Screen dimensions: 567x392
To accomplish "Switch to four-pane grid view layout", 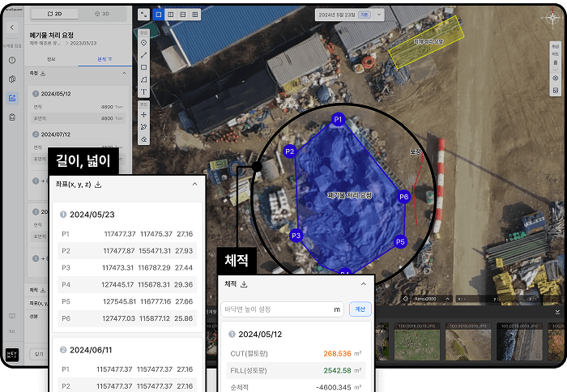I will click(x=197, y=15).
